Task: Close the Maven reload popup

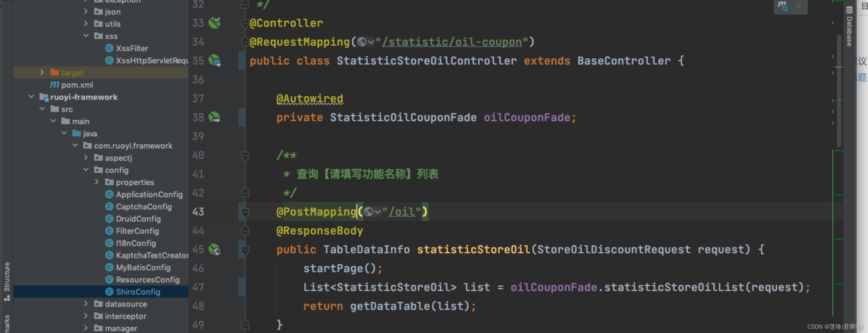Action: 799,6
